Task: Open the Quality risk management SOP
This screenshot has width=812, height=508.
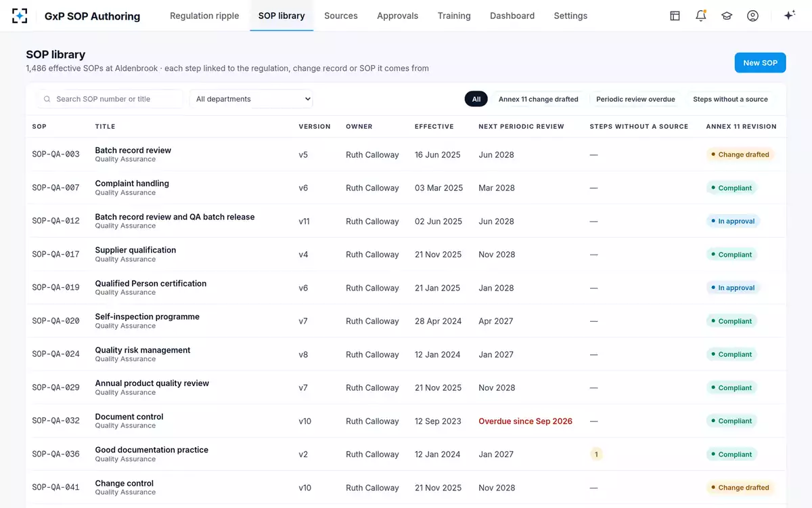Action: (x=143, y=350)
